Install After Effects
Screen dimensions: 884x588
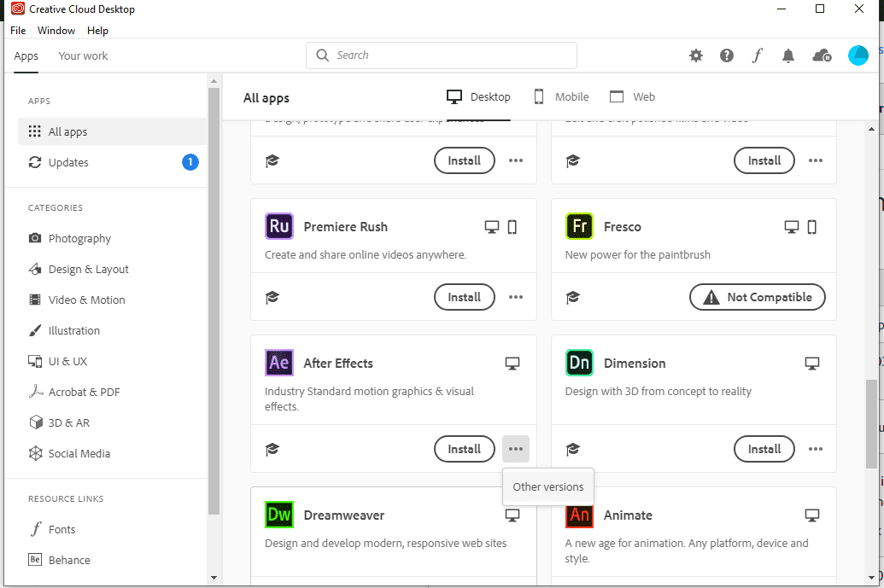pos(464,449)
